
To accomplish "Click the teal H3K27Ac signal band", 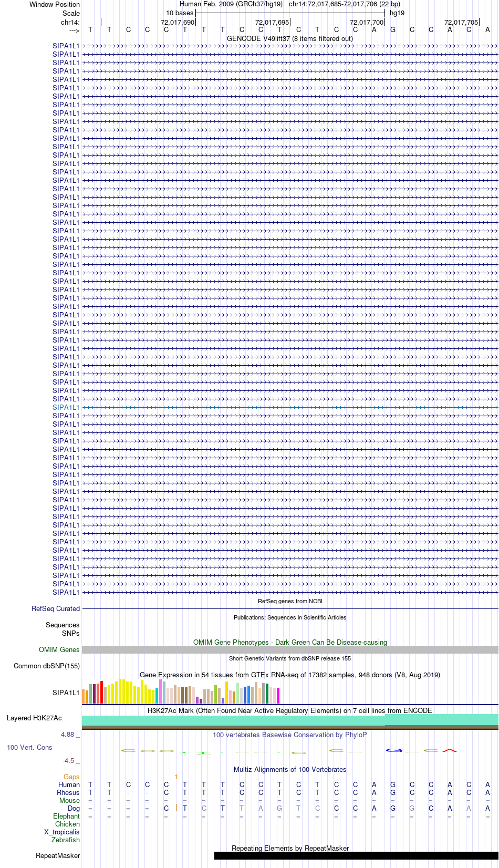I will click(x=290, y=720).
